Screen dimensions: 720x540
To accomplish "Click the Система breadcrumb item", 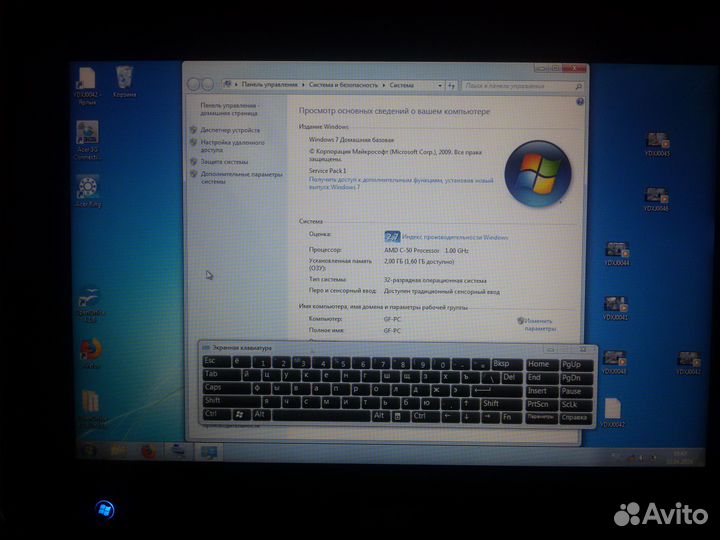I will (401, 85).
